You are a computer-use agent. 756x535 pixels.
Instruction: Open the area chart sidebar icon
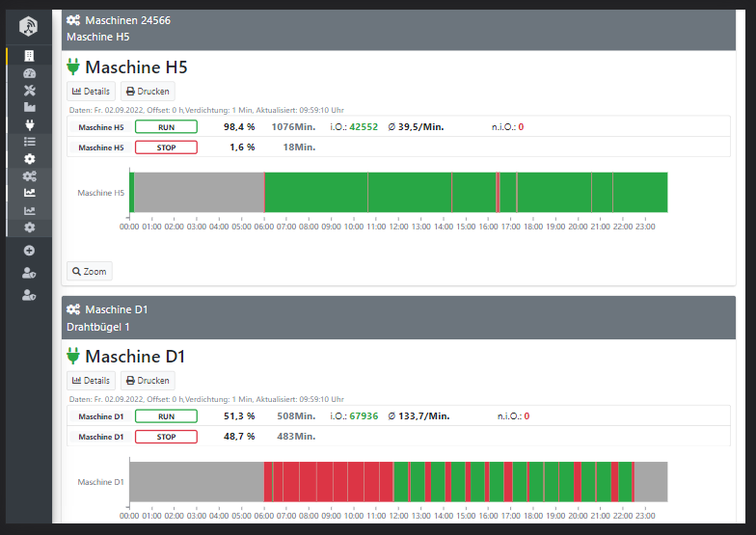[x=29, y=193]
